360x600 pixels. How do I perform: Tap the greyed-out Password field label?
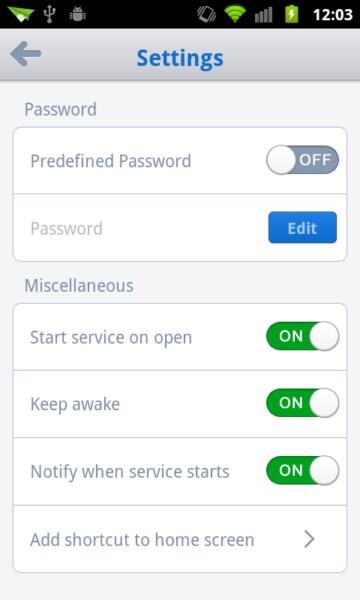coord(67,229)
